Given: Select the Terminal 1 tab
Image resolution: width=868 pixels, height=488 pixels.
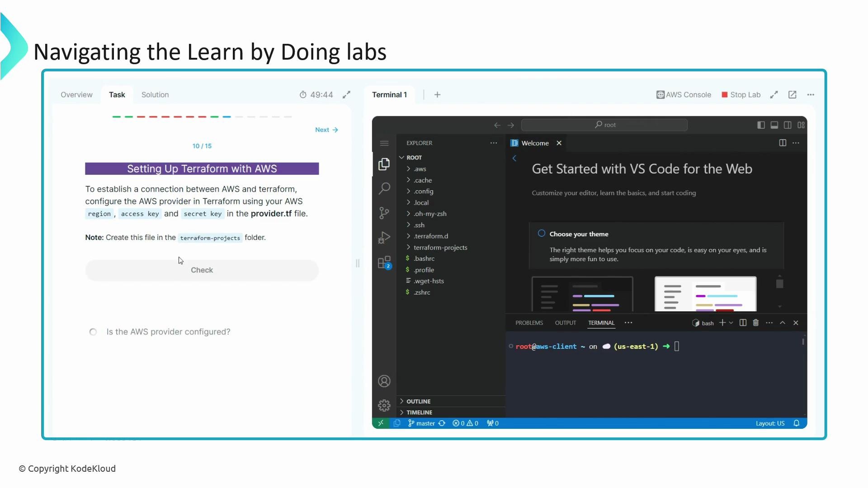Looking at the screenshot, I should click(389, 94).
